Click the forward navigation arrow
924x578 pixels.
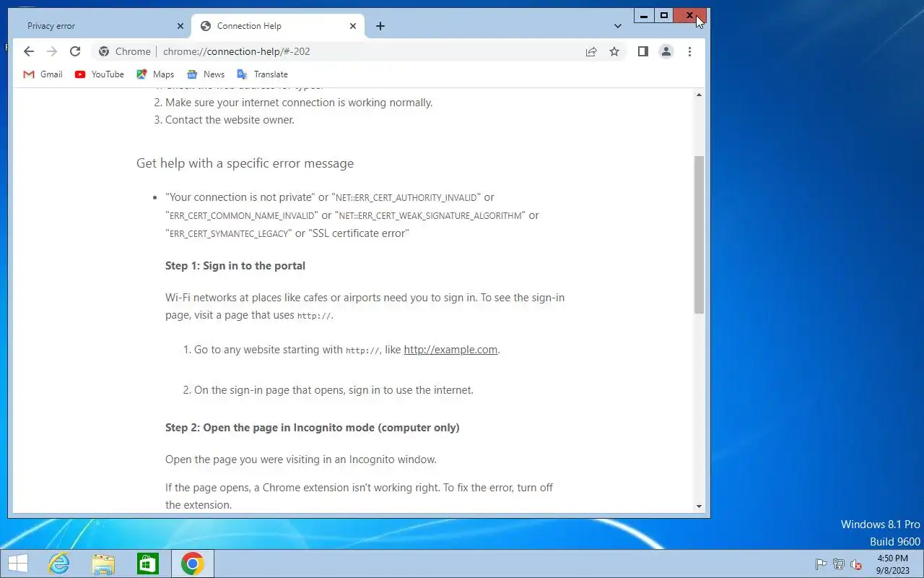(52, 51)
